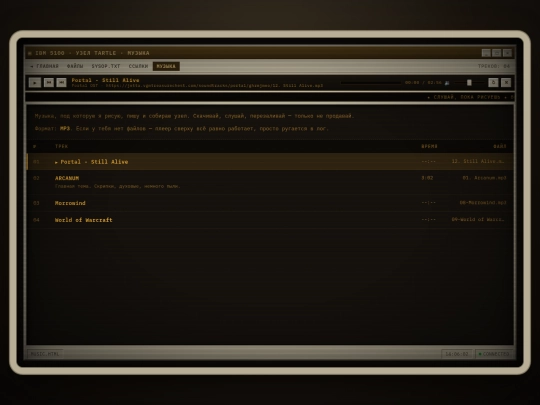The height and width of the screenshot is (405, 540).
Task: Download the 09-World of Warcr.. file
Action: (x=478, y=219)
